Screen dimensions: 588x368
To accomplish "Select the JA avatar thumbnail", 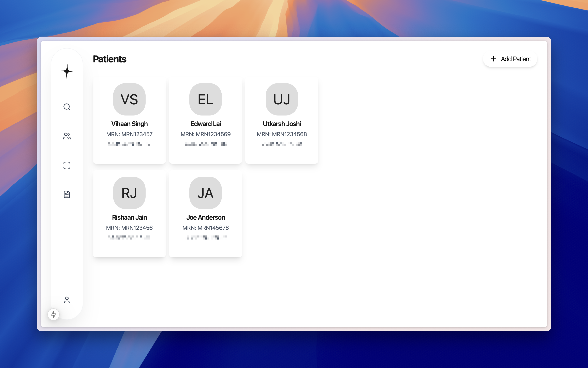I will (x=205, y=193).
